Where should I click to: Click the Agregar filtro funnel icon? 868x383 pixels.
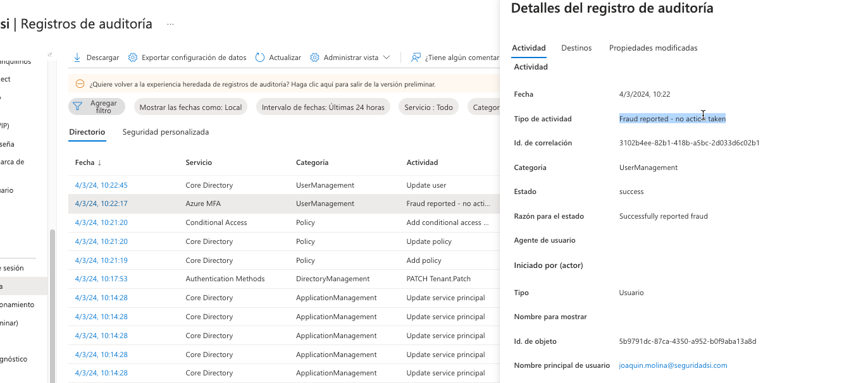point(78,106)
